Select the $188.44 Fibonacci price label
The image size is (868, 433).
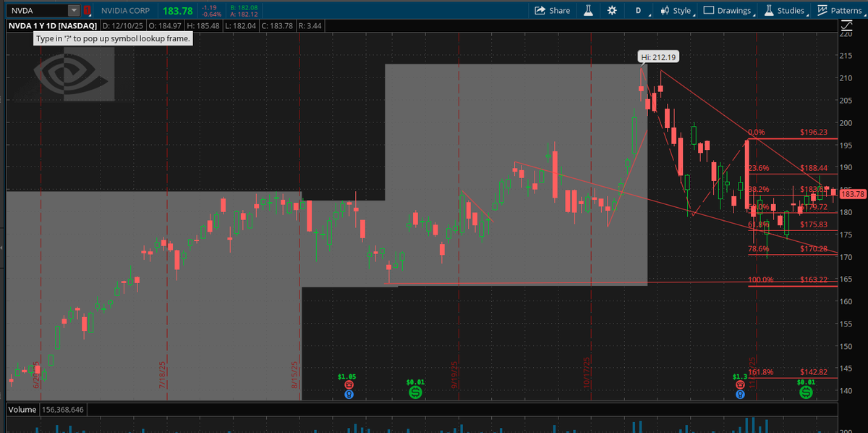(814, 168)
